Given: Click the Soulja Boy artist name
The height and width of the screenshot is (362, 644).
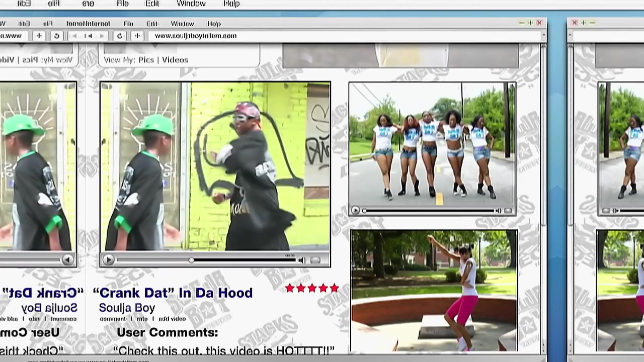Looking at the screenshot, I should click(127, 308).
